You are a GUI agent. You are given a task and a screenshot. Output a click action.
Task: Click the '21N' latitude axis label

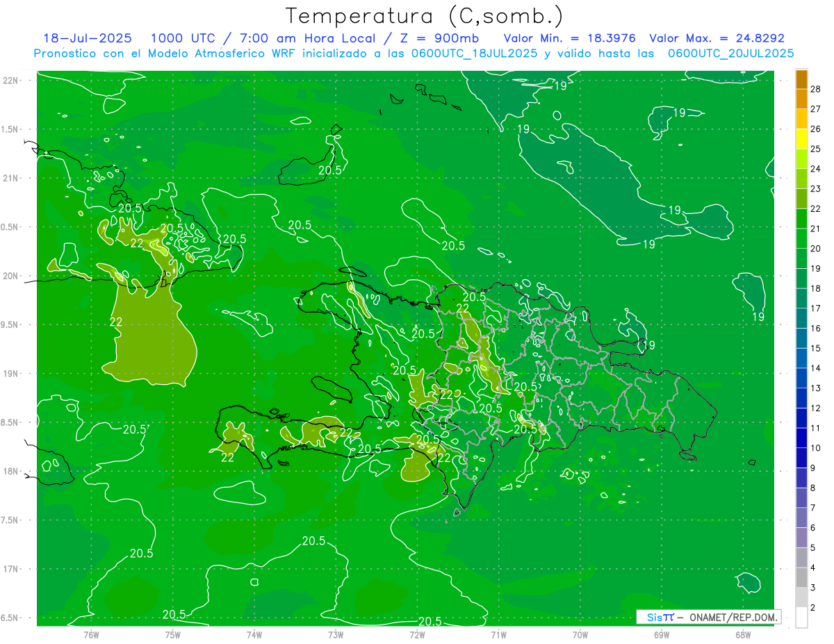coord(10,178)
